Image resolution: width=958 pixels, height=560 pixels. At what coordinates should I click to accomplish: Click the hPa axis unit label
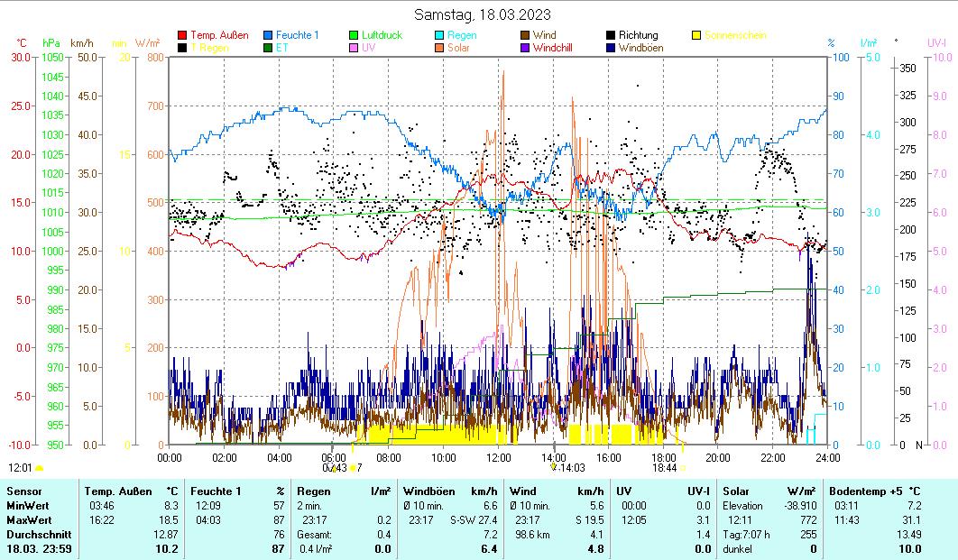point(51,43)
